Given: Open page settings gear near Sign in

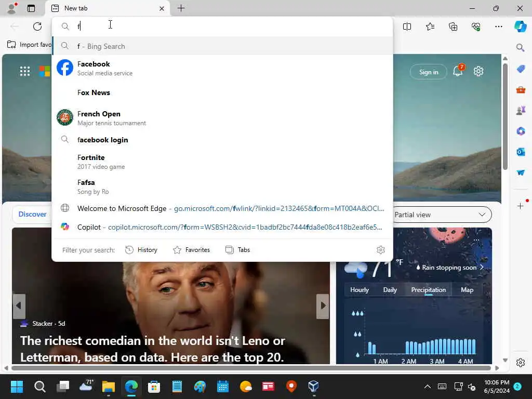Looking at the screenshot, I should click(478, 71).
